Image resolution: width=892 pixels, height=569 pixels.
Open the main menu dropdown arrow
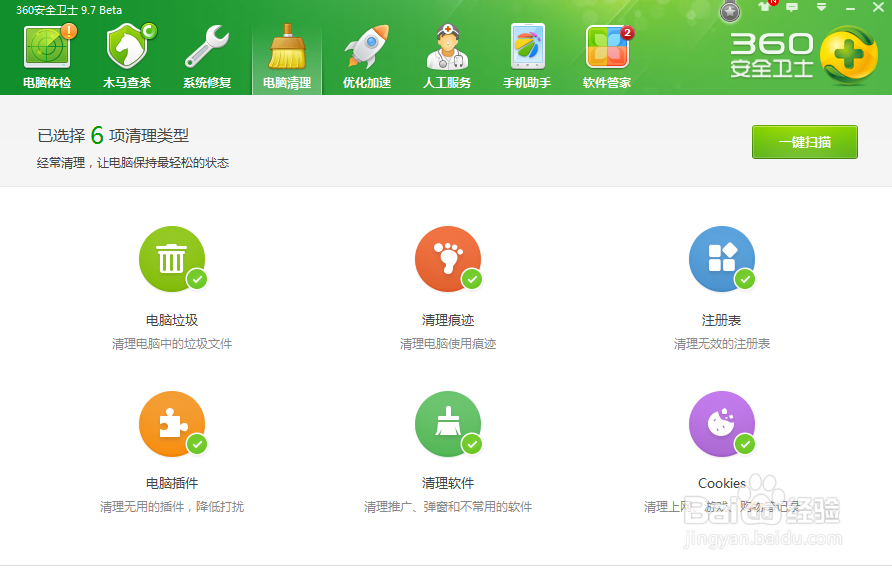821,7
